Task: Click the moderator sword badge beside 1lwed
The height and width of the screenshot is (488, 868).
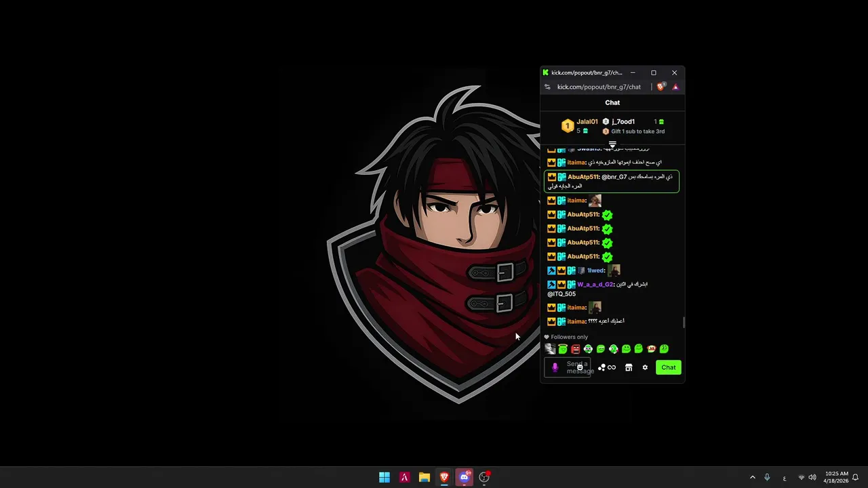Action: (551, 270)
